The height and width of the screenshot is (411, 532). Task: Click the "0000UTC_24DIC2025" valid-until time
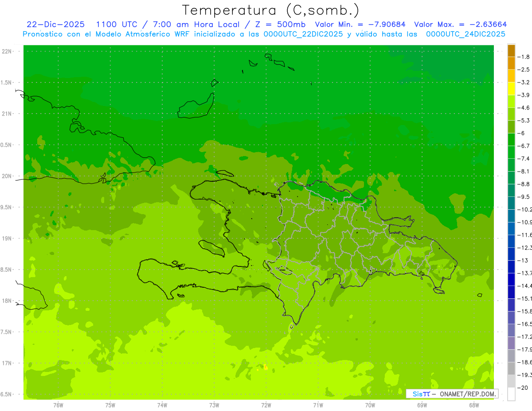465,34
